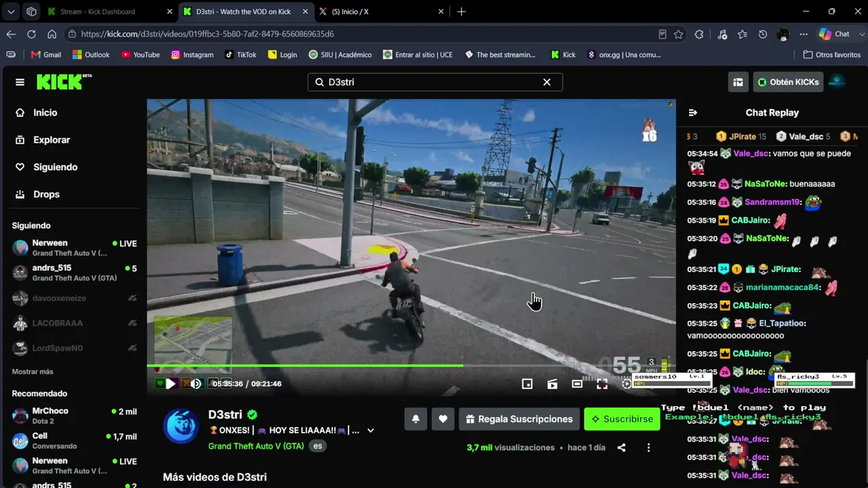The height and width of the screenshot is (488, 868).
Task: Open the browser tab search dropdown
Action: click(11, 12)
